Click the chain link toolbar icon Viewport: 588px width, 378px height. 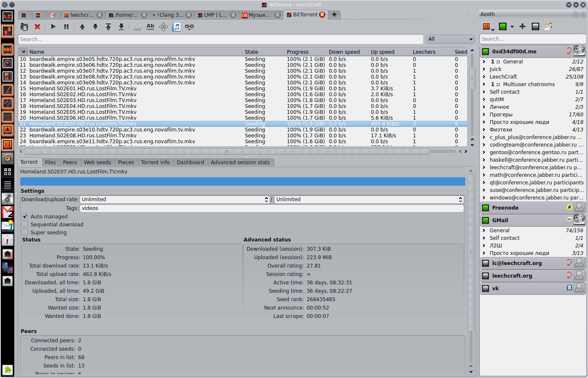click(189, 27)
